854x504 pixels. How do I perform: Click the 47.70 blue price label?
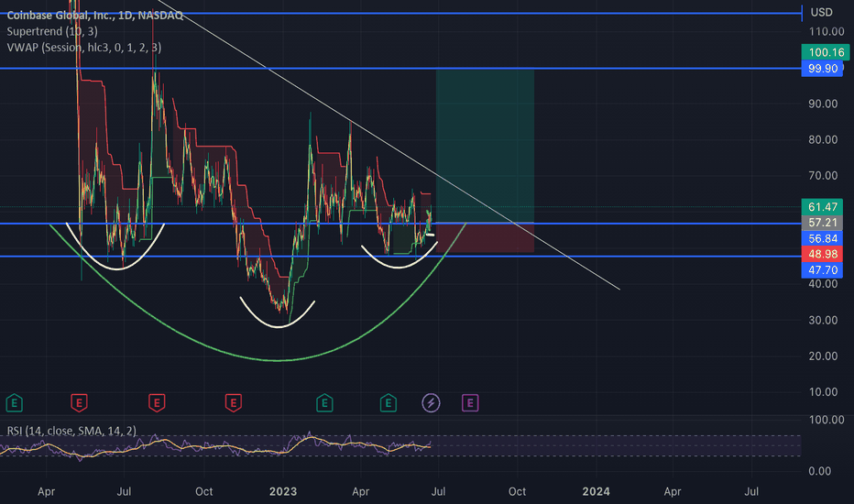pyautogui.click(x=823, y=269)
